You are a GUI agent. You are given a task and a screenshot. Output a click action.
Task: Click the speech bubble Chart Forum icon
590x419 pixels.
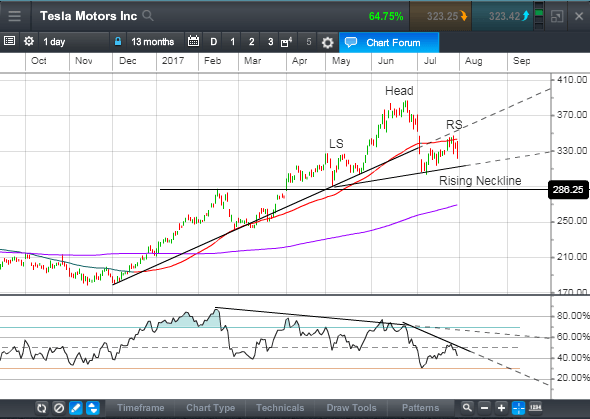350,42
